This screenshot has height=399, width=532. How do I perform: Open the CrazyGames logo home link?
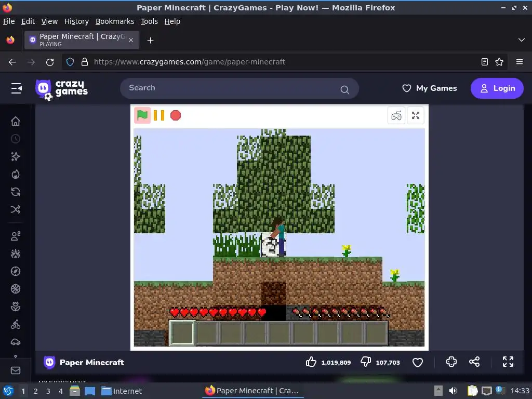point(61,89)
